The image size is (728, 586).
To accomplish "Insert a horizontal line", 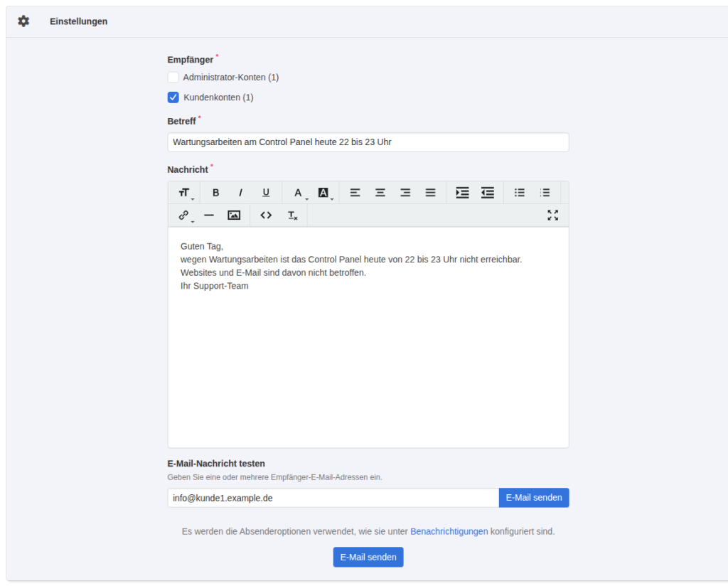I will pyautogui.click(x=209, y=215).
